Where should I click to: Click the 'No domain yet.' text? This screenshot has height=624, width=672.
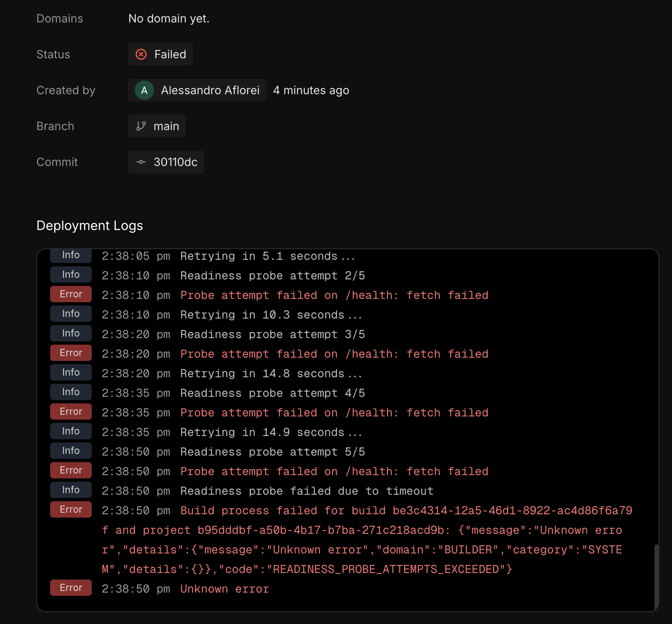(x=169, y=18)
